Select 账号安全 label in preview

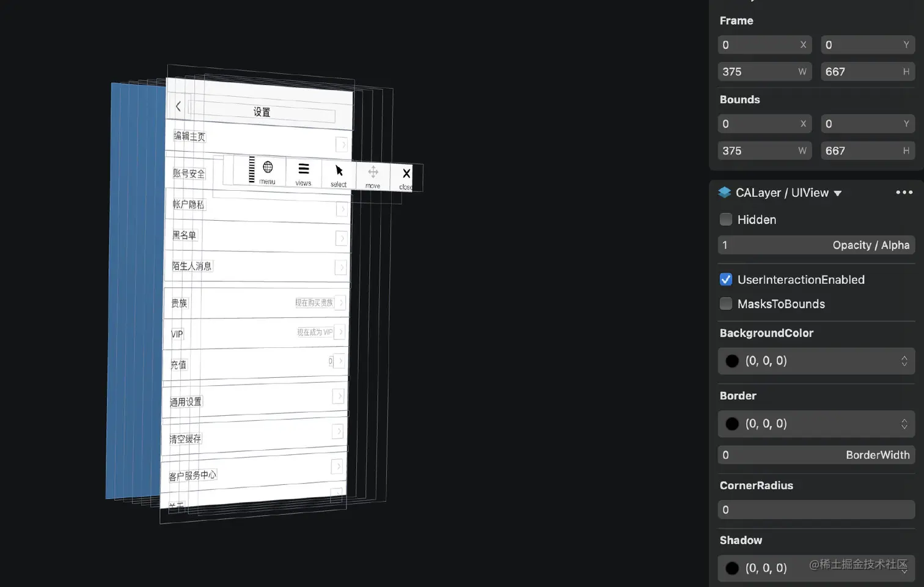[x=189, y=174]
